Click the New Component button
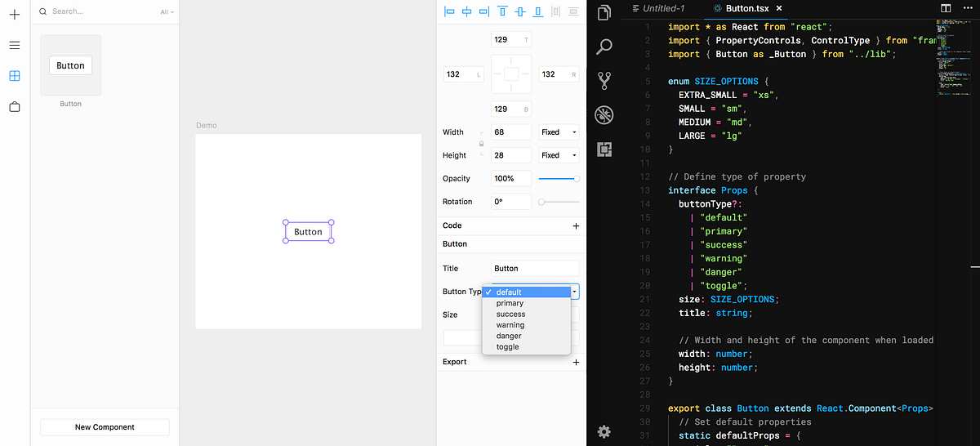 [105, 427]
